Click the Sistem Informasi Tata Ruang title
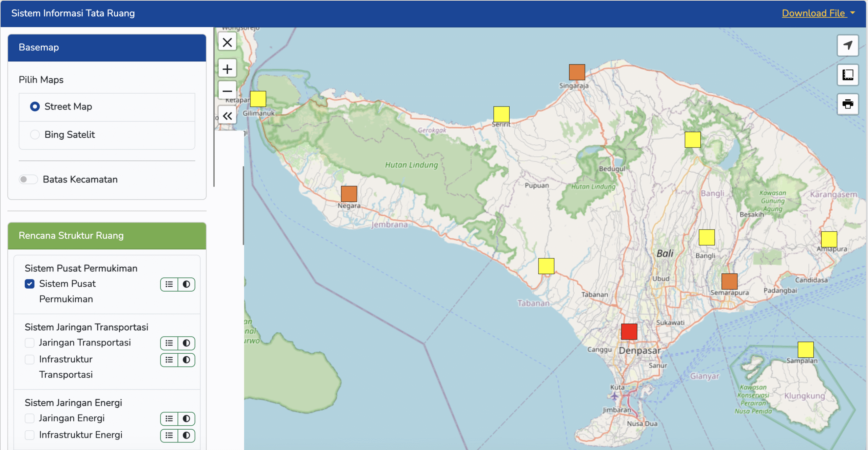The image size is (868, 450). pyautogui.click(x=73, y=13)
